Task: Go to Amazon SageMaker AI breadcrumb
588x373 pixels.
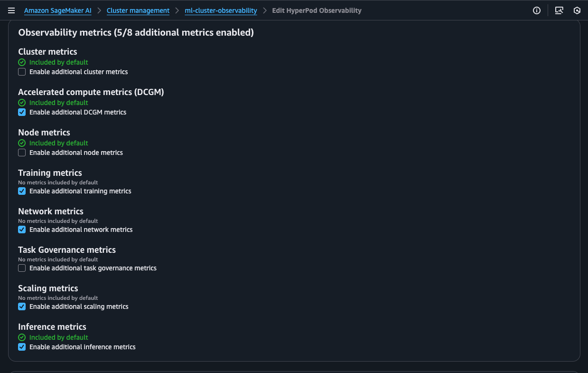Action: click(57, 10)
